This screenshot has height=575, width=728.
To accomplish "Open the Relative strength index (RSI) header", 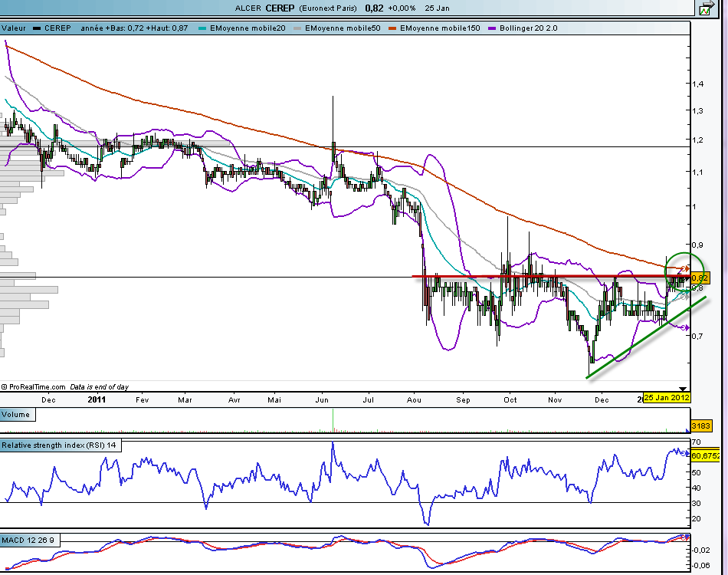I will (59, 445).
